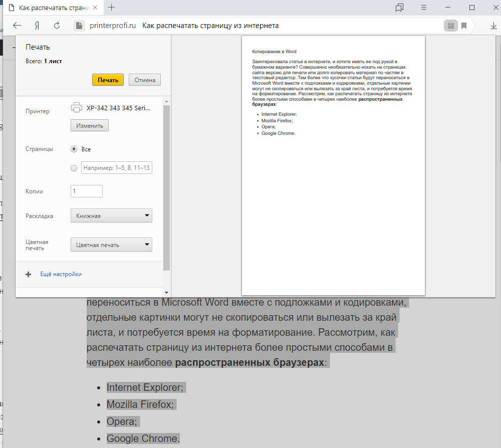
Task: Click the print settings scrollbar thumb
Action: point(166,188)
